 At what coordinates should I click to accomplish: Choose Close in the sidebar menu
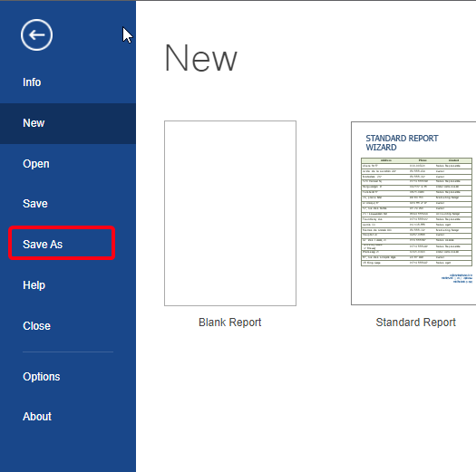click(37, 326)
